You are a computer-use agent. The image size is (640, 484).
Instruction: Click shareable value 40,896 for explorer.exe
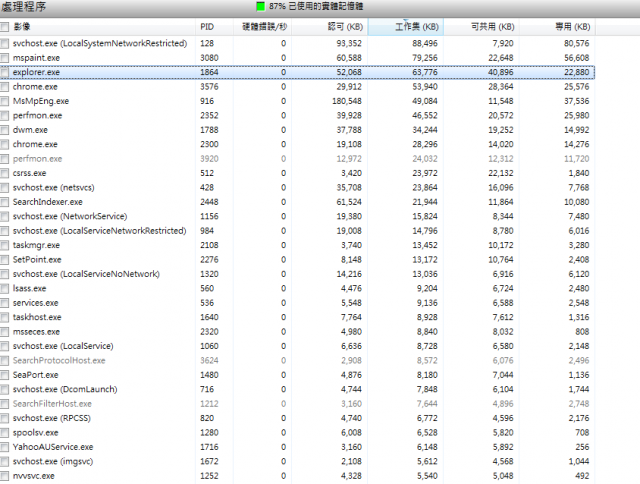tap(500, 72)
